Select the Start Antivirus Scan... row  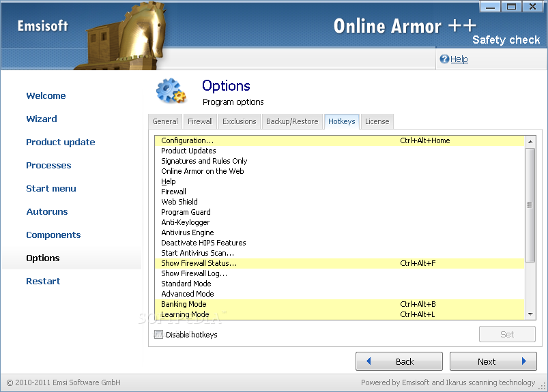click(339, 253)
